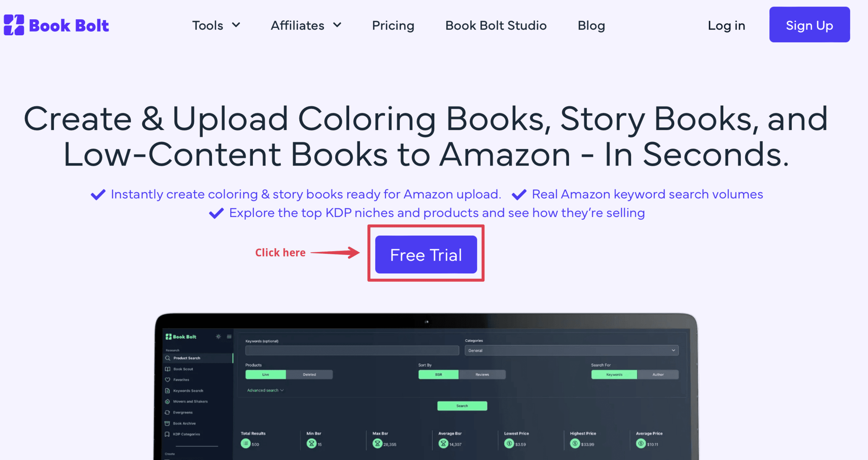The image size is (868, 460).
Task: Switch Products toggle to Deleted
Action: click(309, 375)
